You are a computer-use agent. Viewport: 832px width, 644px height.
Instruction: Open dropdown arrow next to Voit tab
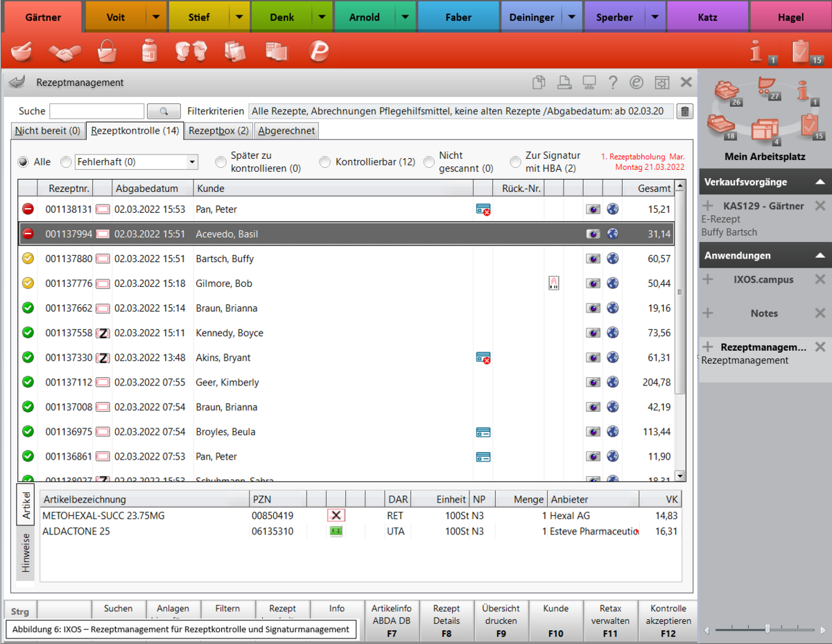coord(156,17)
